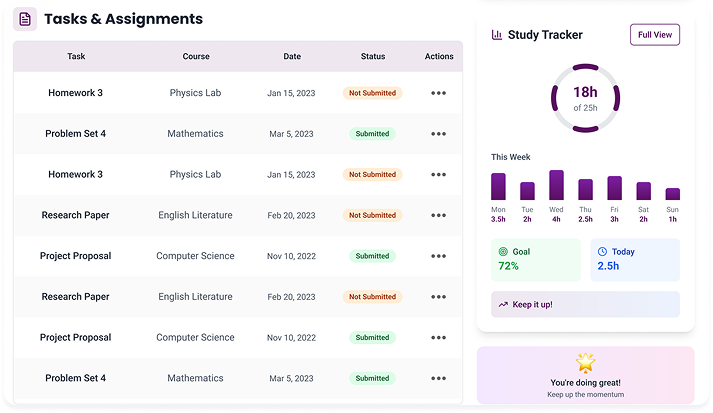Sort table by the Status column header
This screenshot has height=413, width=713.
tap(372, 57)
